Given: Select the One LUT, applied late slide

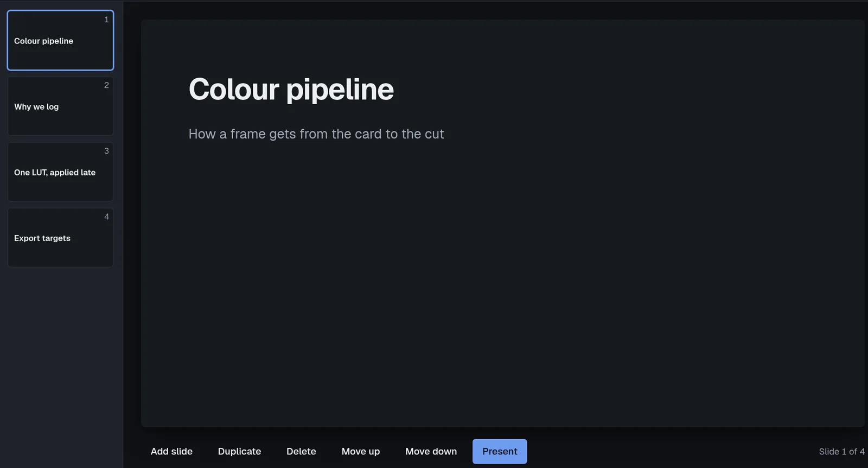Looking at the screenshot, I should coord(60,172).
